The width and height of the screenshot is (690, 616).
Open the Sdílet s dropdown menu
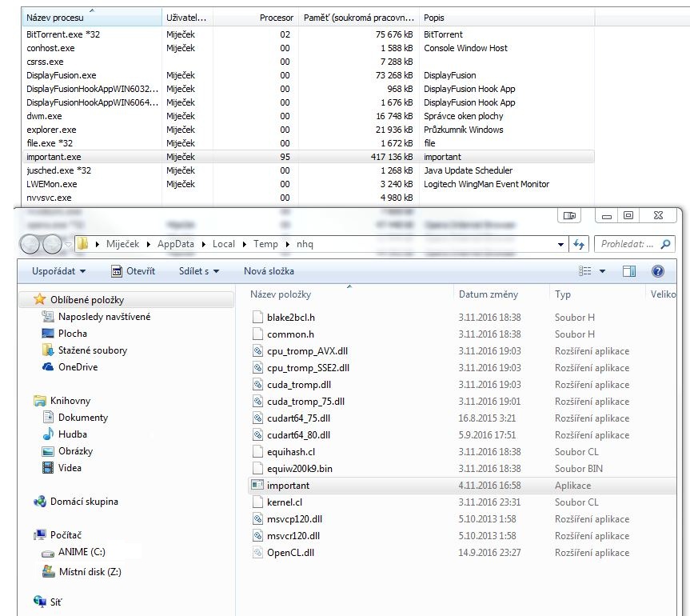click(199, 271)
